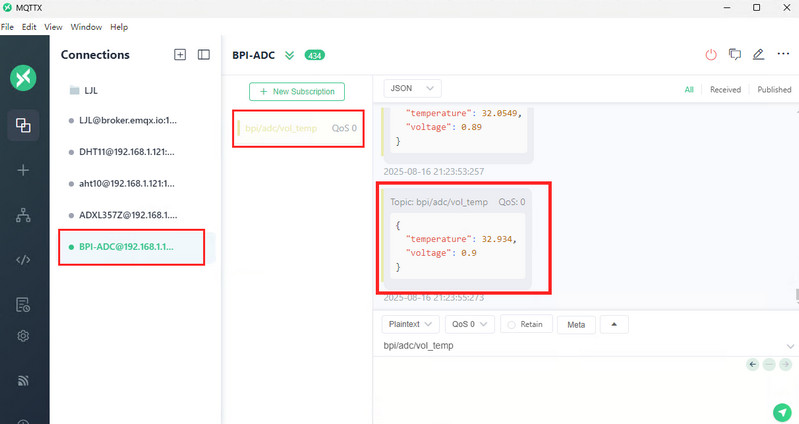Viewport: 799px width, 424px height.
Task: Click the New Subscription button
Action: [297, 92]
